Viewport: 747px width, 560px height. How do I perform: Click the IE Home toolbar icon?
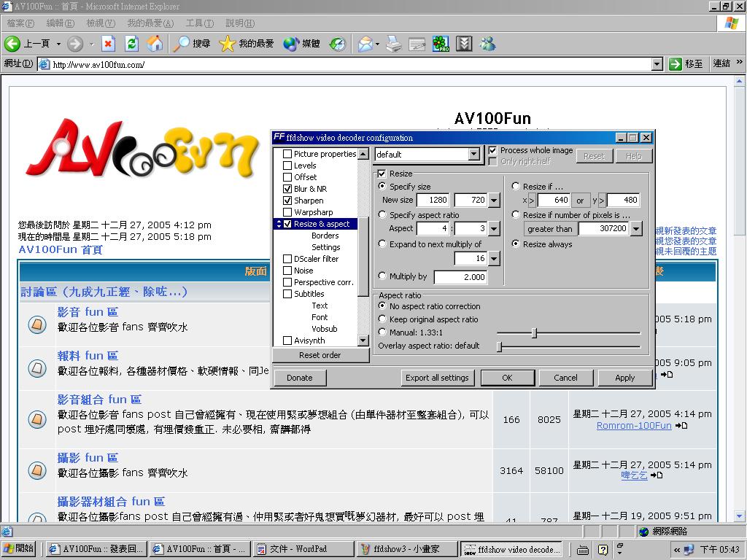pyautogui.click(x=155, y=44)
